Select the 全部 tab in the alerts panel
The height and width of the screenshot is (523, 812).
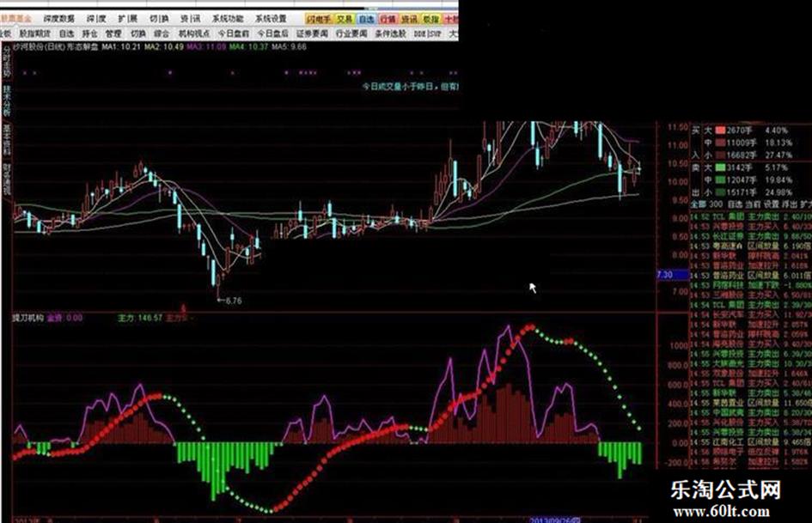click(699, 204)
